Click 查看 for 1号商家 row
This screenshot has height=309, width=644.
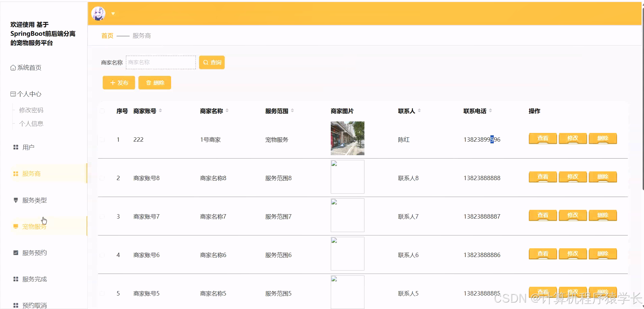(x=543, y=138)
